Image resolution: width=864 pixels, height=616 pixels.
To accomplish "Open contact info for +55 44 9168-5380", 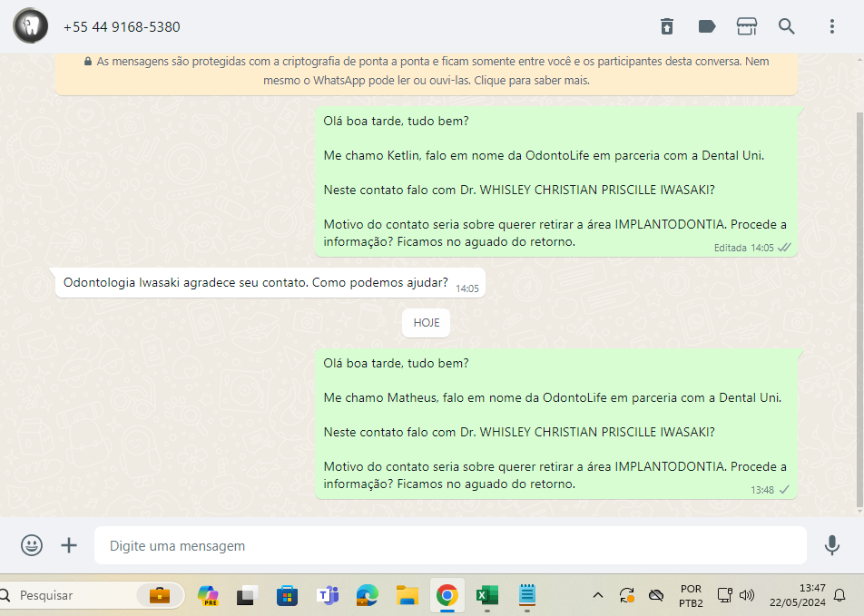I will [122, 27].
